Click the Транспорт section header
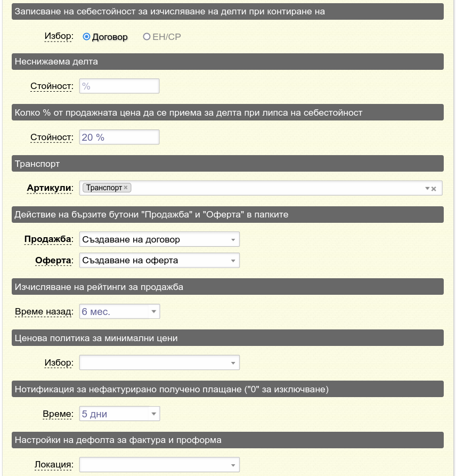456x476 pixels. 227,164
